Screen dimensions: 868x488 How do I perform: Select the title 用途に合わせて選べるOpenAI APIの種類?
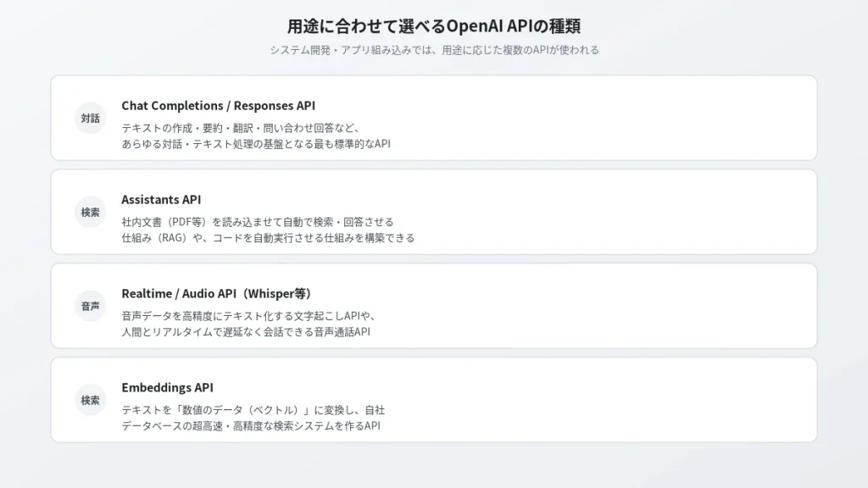433,26
